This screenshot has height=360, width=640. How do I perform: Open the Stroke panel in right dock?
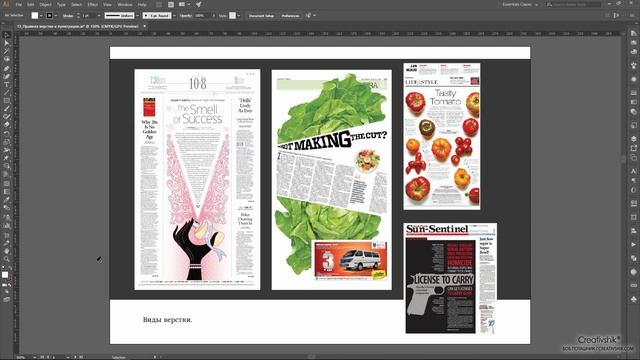[x=633, y=93]
